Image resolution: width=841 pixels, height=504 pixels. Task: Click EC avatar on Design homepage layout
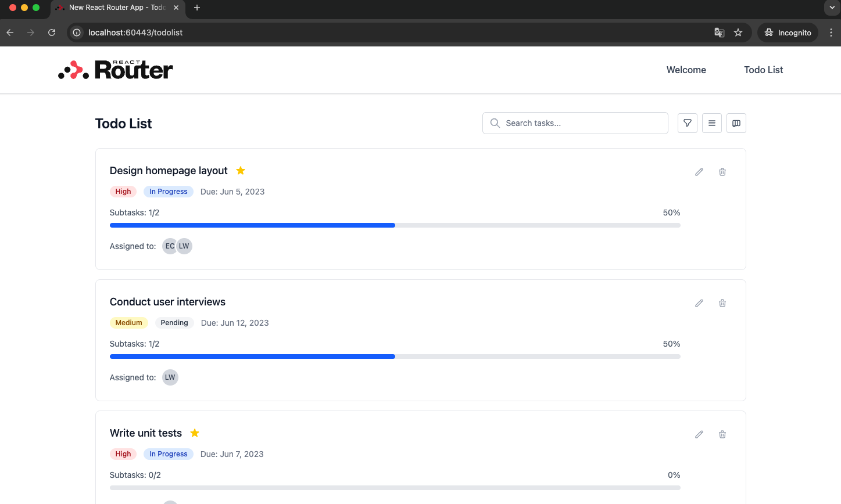[x=170, y=246]
